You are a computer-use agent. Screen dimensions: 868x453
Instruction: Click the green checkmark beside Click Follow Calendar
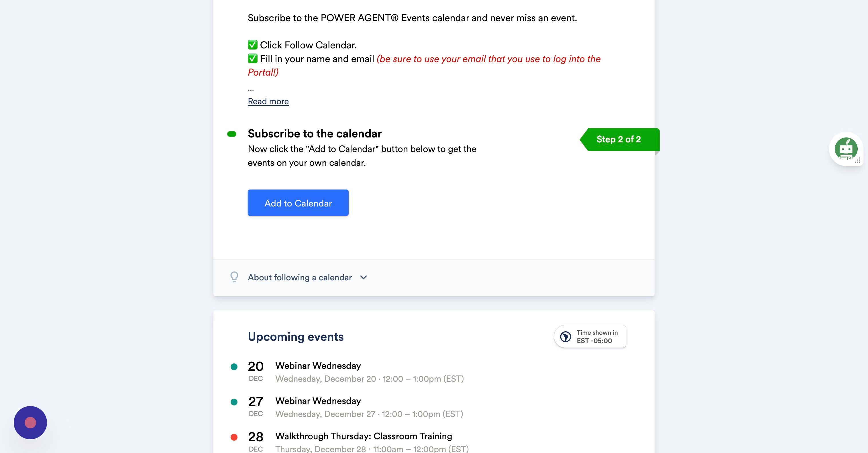point(252,45)
